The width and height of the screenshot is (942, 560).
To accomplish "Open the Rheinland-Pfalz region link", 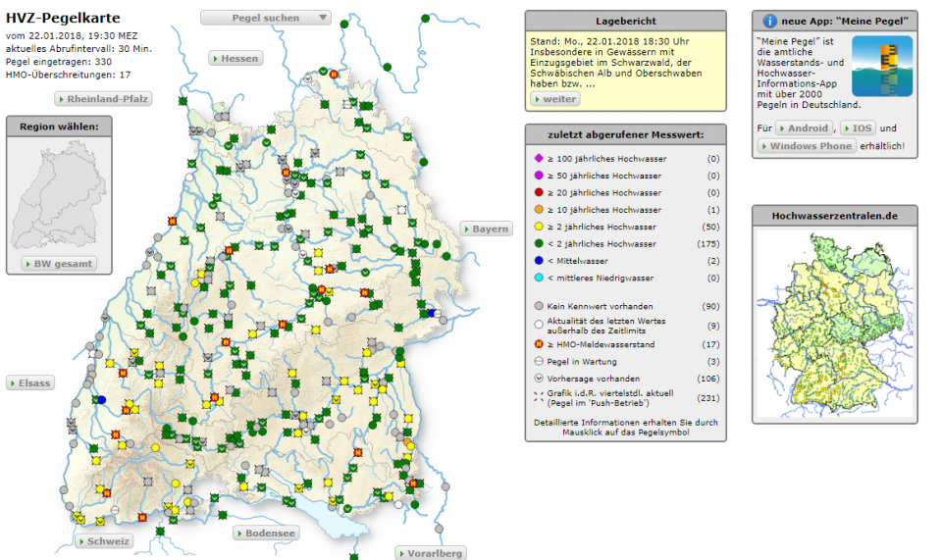I will coord(104,99).
